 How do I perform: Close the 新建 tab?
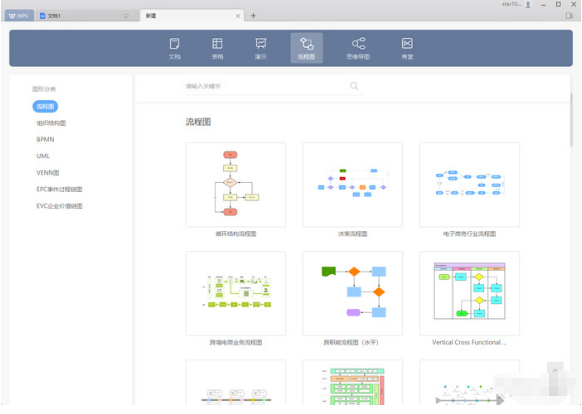(x=238, y=16)
